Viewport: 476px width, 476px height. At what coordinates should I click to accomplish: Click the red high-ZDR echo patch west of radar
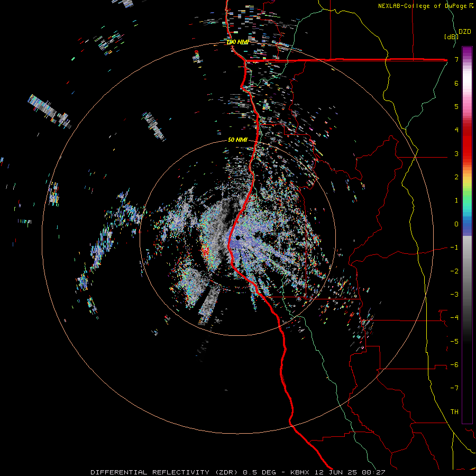pos(206,252)
